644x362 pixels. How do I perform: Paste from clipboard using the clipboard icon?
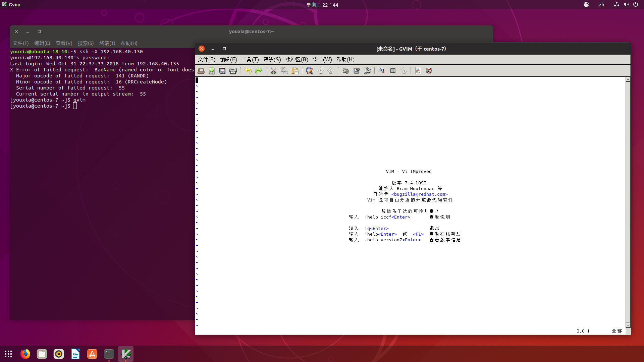tap(295, 71)
